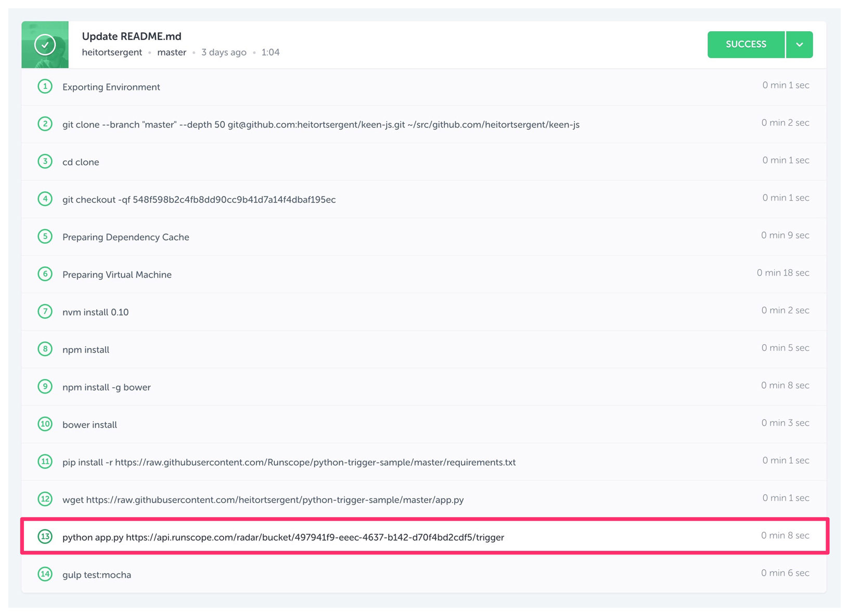849x616 pixels.
Task: Click '0 min 3 sec' duration value
Action: click(785, 423)
